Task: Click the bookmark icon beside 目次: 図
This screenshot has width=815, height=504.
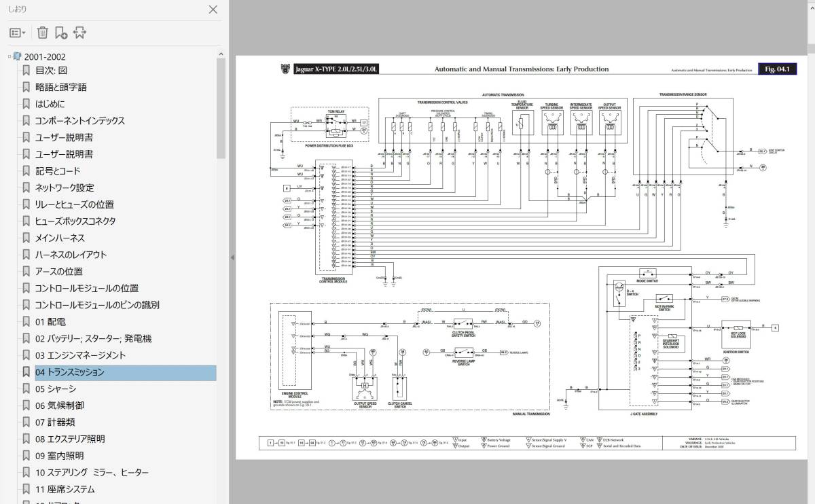Action: pyautogui.click(x=26, y=71)
